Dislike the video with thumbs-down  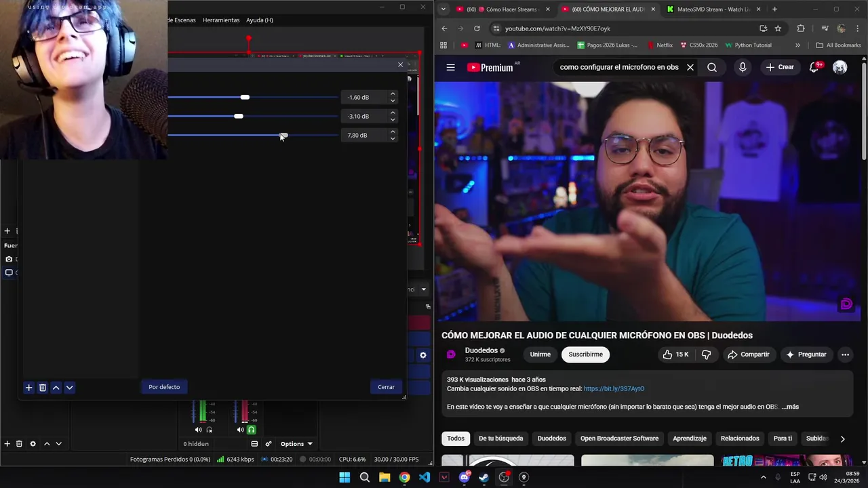(x=706, y=354)
